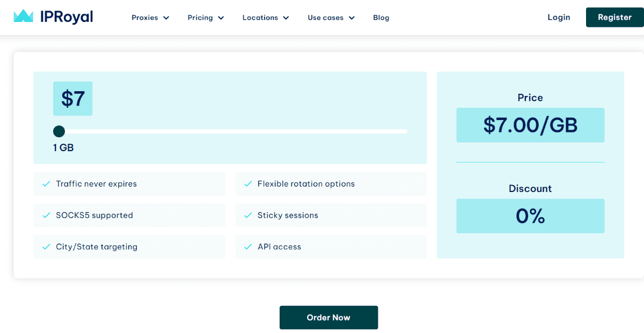Click checkmark next to Flexible rotation options

pos(248,184)
